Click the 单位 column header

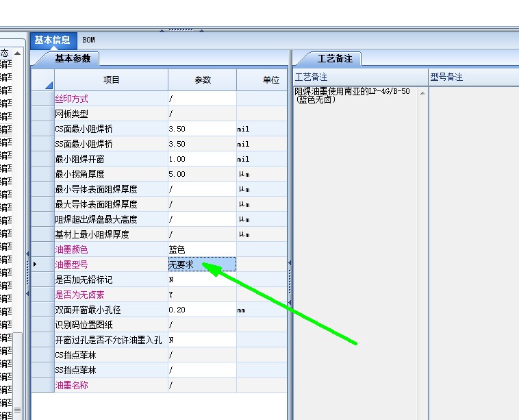[262, 80]
